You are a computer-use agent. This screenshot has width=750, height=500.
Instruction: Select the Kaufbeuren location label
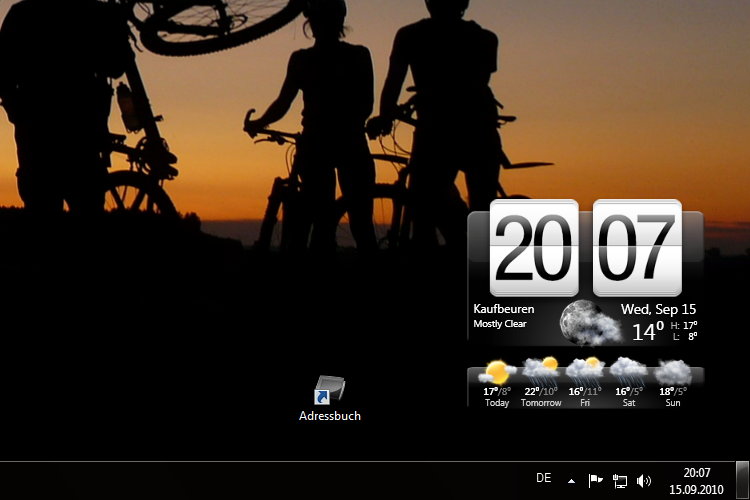coord(504,309)
